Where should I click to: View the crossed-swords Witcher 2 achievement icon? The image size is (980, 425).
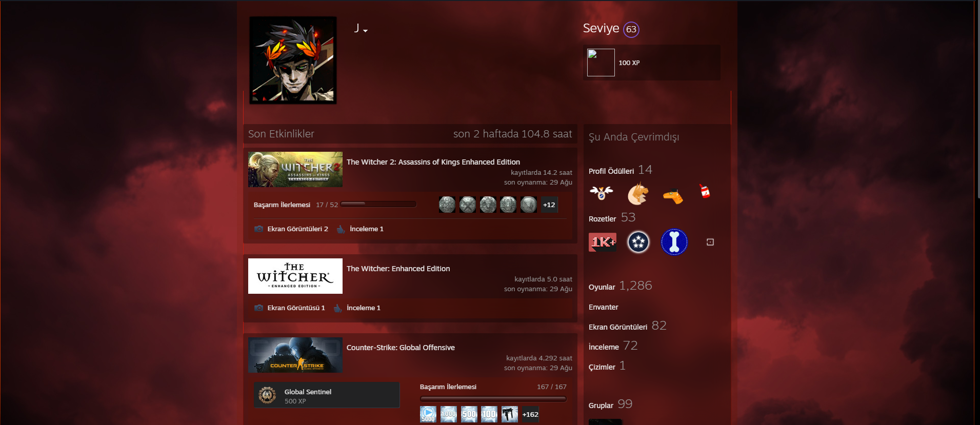click(x=468, y=205)
